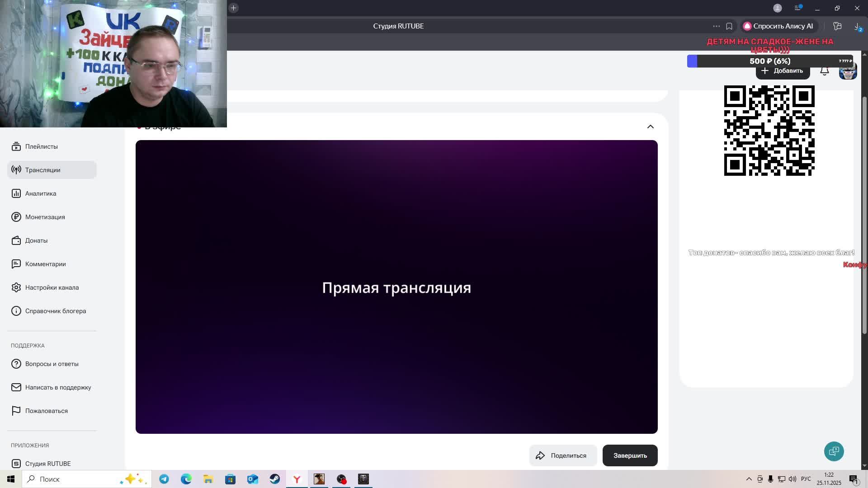Collapse the В эфире section chevron
Viewport: 868px width, 488px height.
(650, 127)
